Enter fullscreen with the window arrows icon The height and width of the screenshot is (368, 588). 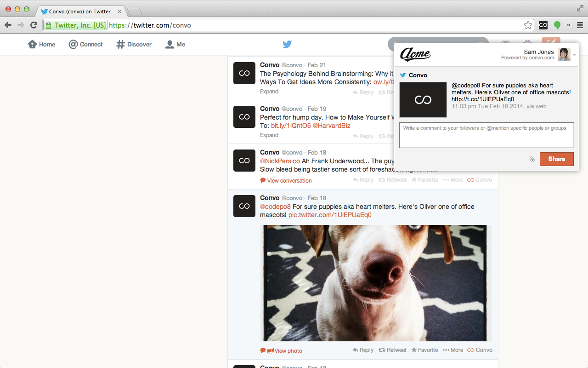tap(580, 8)
